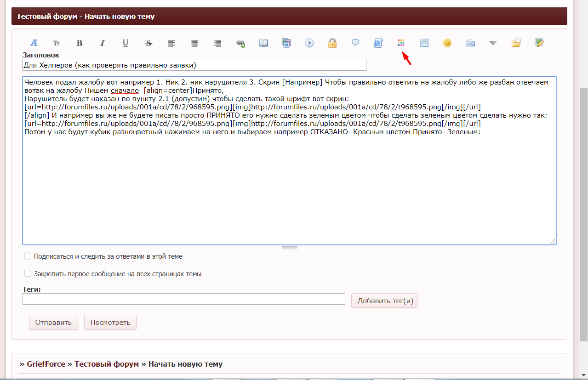Apply strikethrough formatting
588x380 pixels.
(148, 43)
